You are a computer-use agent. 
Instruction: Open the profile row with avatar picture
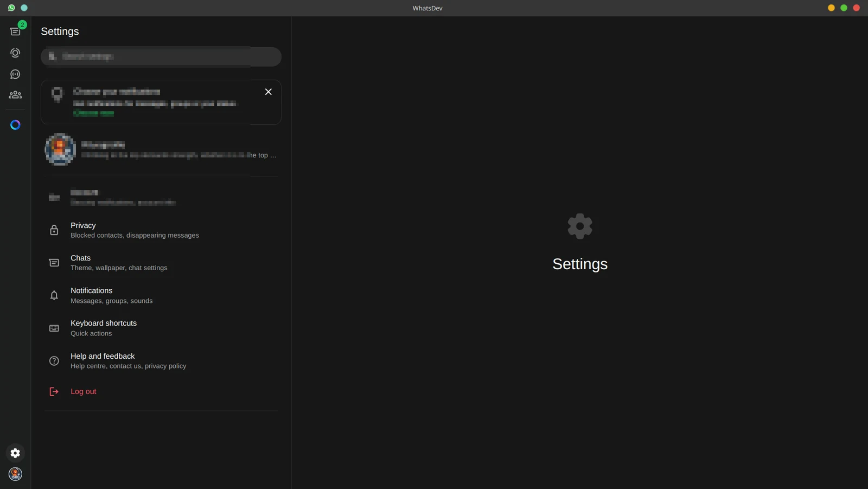[x=161, y=149]
